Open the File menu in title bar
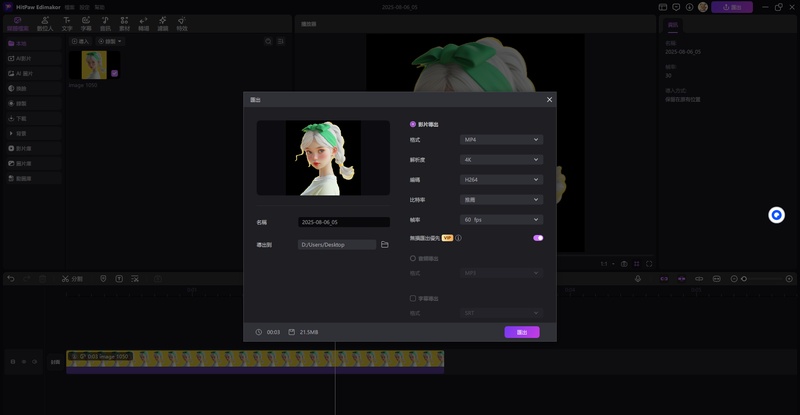 coord(69,7)
